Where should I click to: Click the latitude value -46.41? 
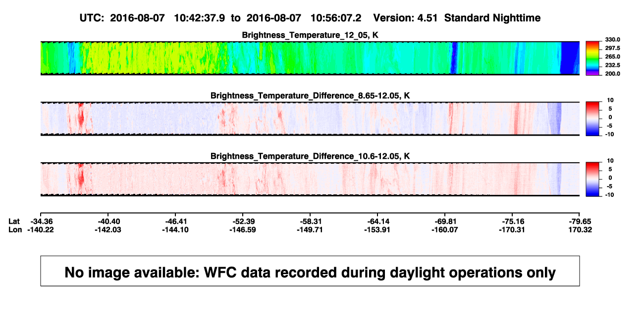coord(176,221)
